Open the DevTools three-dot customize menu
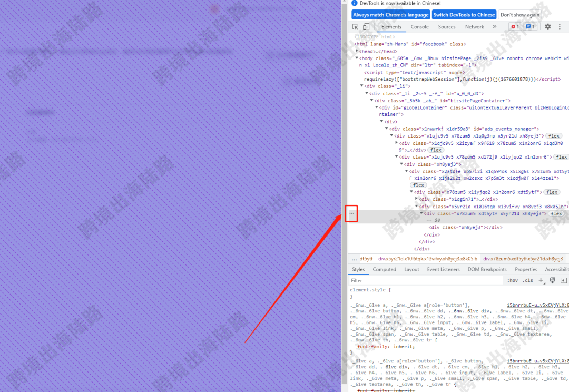 559,26
